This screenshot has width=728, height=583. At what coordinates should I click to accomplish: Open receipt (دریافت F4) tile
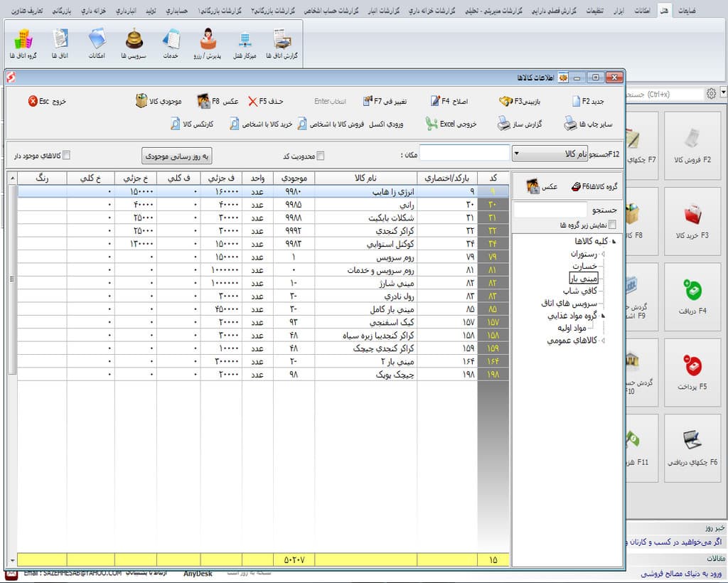pos(692,297)
